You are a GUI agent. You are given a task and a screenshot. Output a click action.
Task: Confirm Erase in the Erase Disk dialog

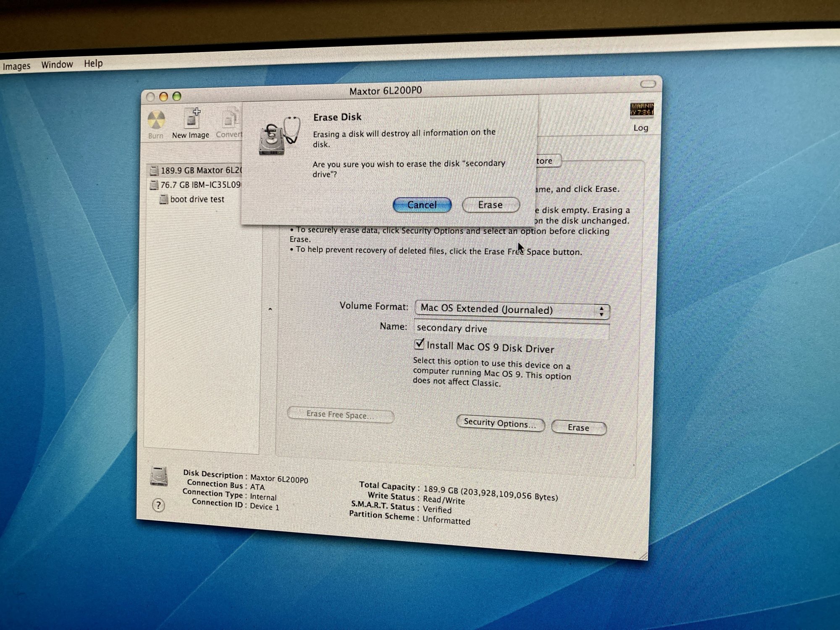(491, 205)
